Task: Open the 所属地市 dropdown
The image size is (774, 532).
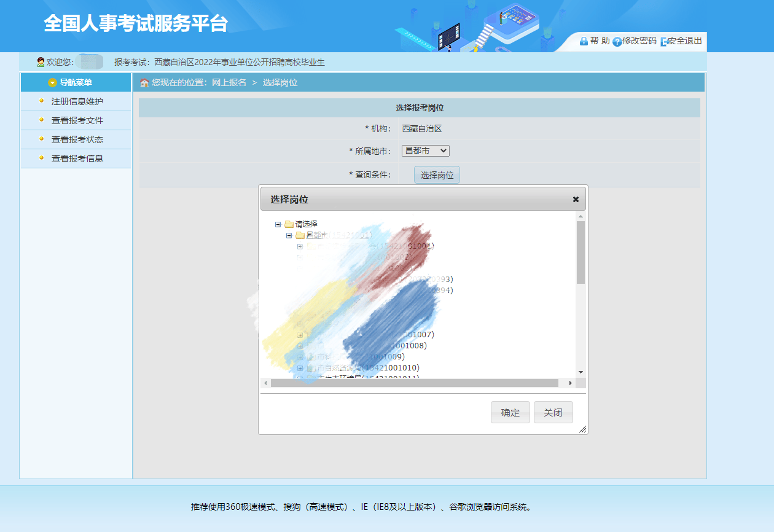Action: [x=425, y=151]
